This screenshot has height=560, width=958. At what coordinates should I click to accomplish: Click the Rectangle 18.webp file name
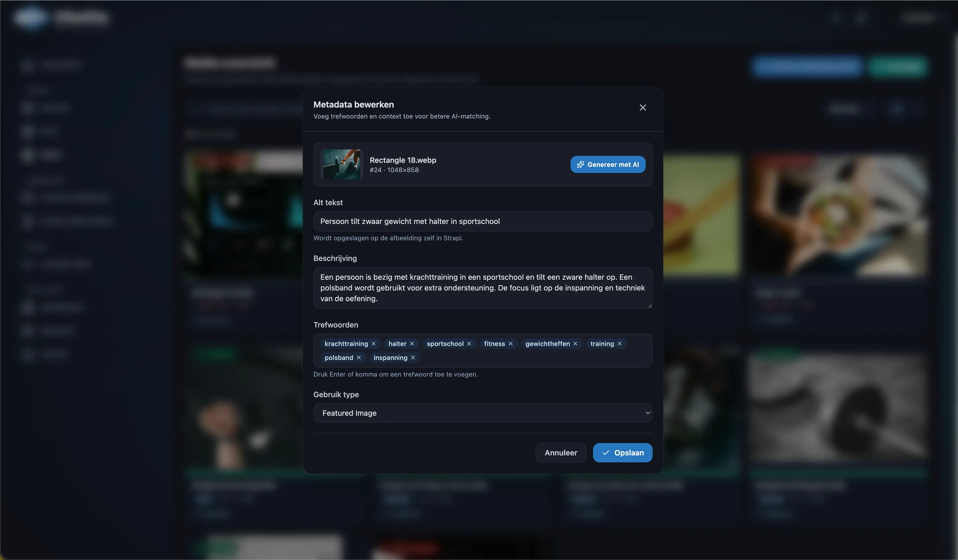[403, 160]
